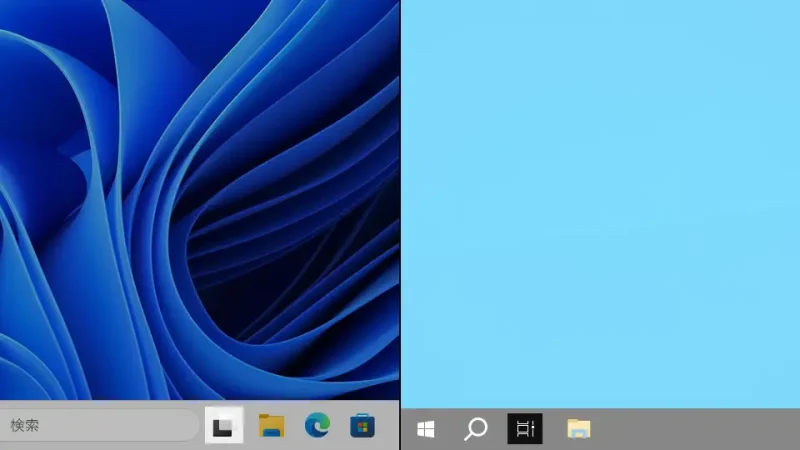Open Task View on the Windows 11 taskbar
This screenshot has width=800, height=450.
coord(224,427)
